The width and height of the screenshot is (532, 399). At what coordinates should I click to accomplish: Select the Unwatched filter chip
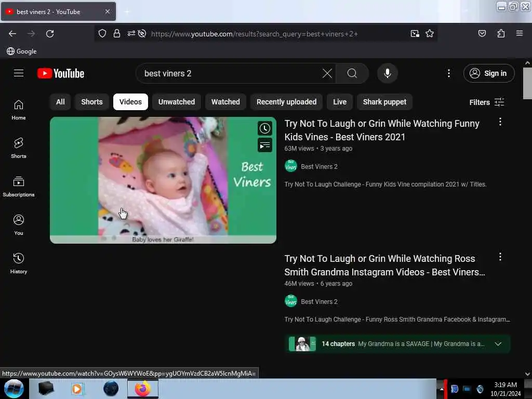tap(177, 102)
